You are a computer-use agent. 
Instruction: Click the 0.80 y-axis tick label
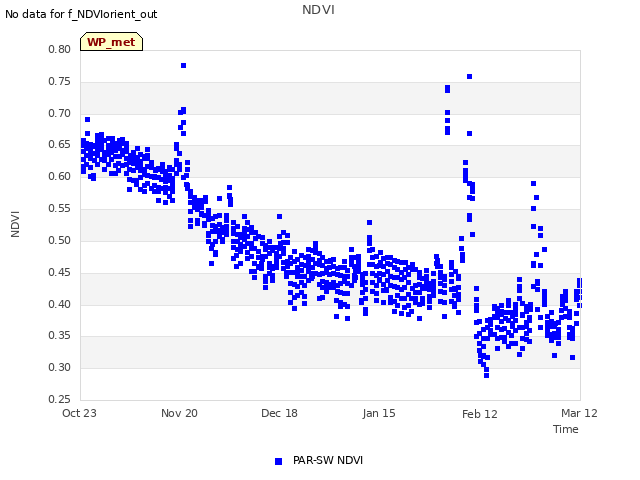[60, 49]
